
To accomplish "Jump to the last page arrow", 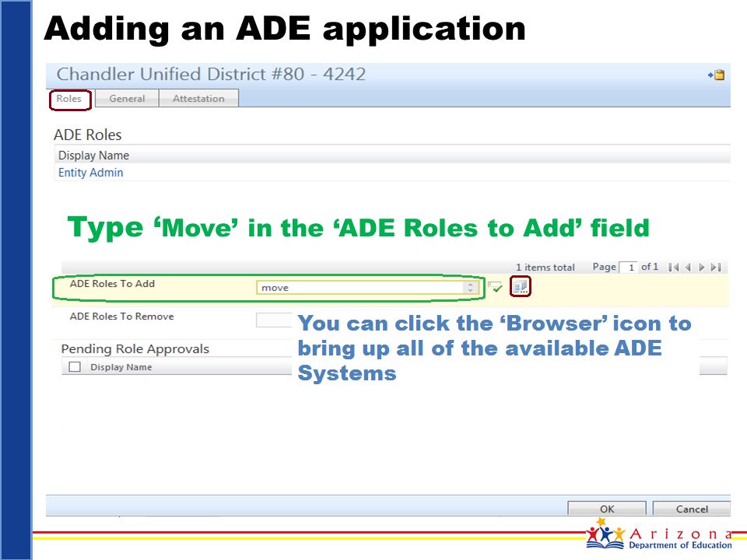I will click(x=716, y=267).
